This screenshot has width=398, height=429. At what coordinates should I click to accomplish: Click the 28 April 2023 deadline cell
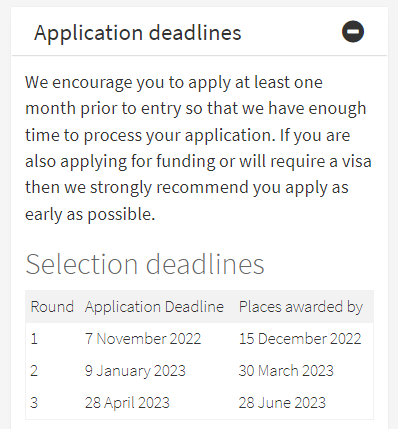(127, 403)
